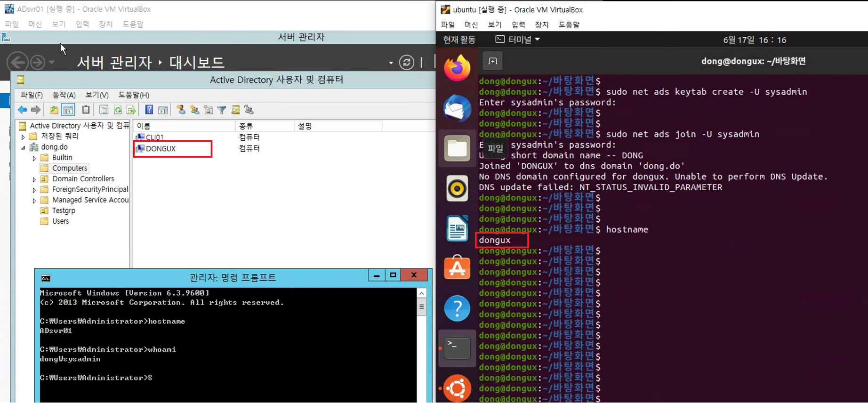Screen dimensions: 868x403
Task: Open Help question mark in Ubuntu dock
Action: tap(457, 309)
